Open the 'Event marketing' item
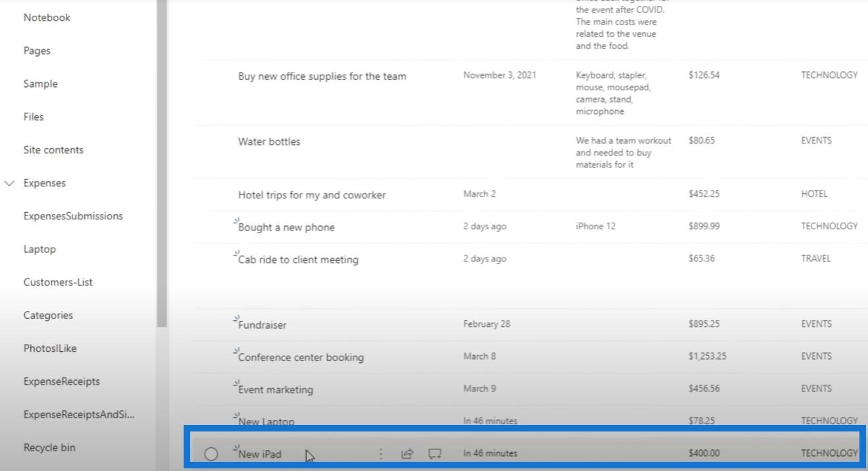The width and height of the screenshot is (868, 471). pyautogui.click(x=276, y=389)
